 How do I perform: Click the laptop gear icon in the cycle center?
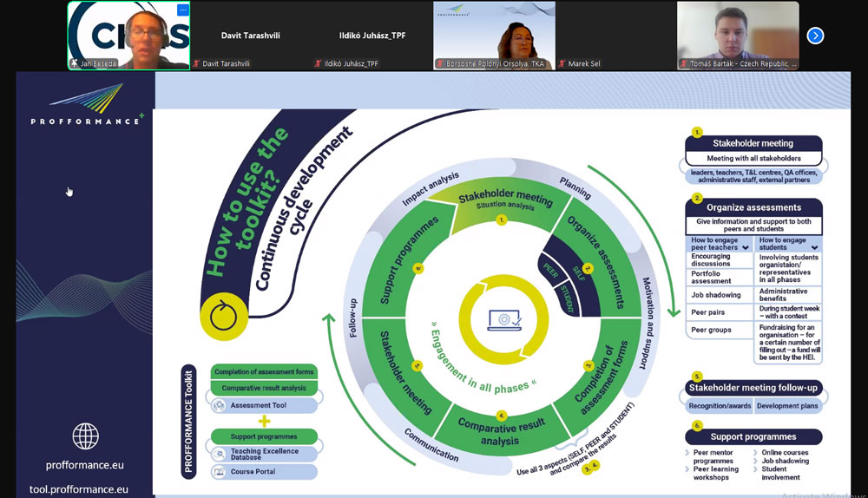coord(504,318)
